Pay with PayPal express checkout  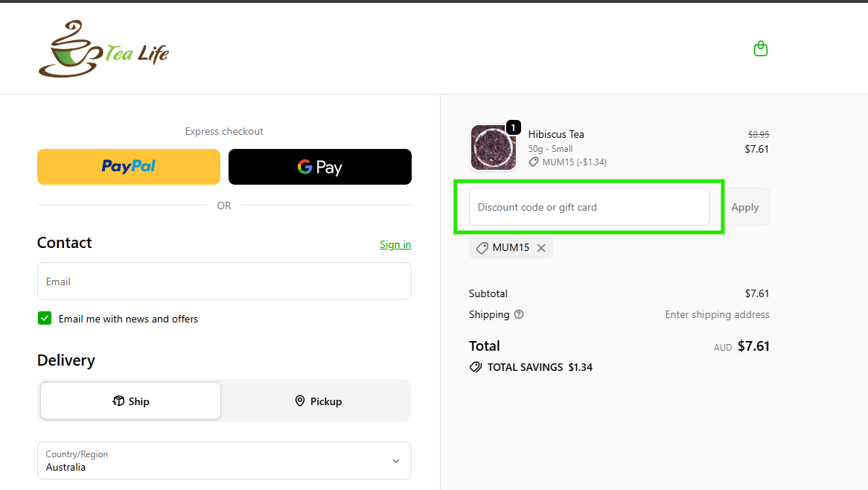(129, 167)
